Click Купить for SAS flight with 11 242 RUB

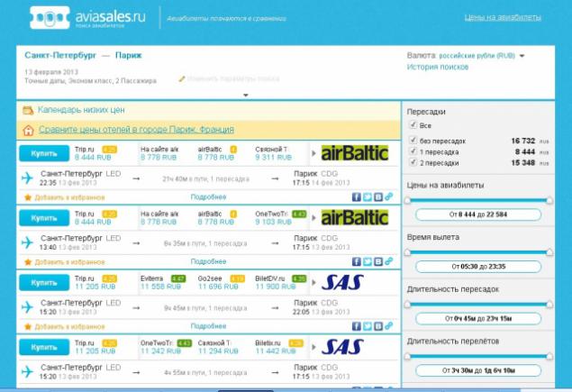point(44,347)
